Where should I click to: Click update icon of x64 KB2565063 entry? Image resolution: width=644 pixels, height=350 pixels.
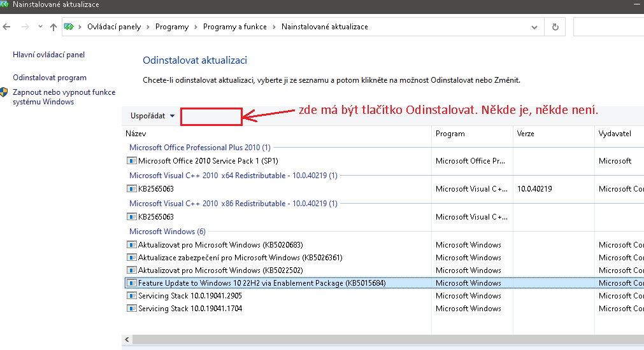click(131, 188)
